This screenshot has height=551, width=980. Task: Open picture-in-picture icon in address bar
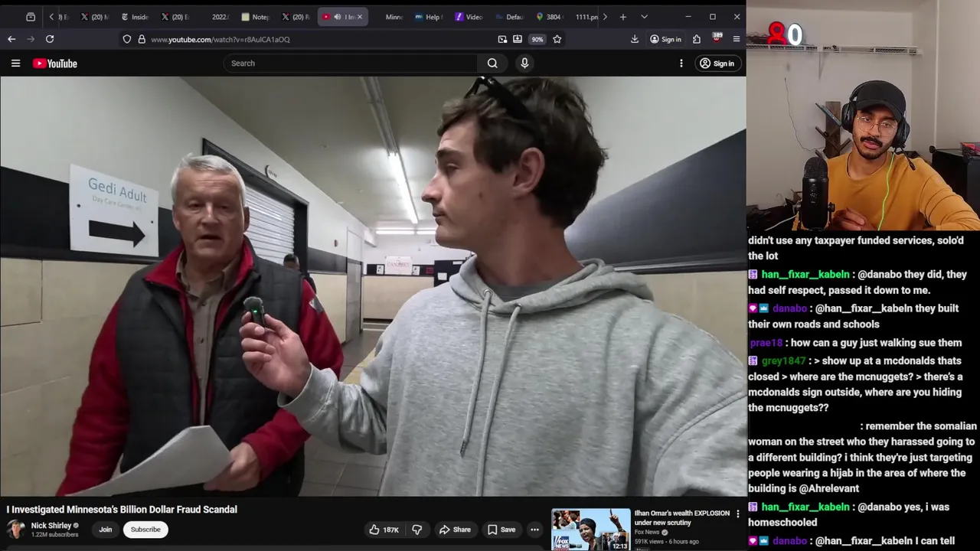point(502,39)
